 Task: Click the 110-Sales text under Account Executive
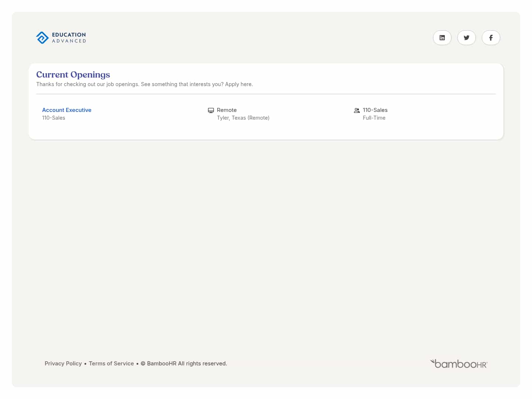54,118
